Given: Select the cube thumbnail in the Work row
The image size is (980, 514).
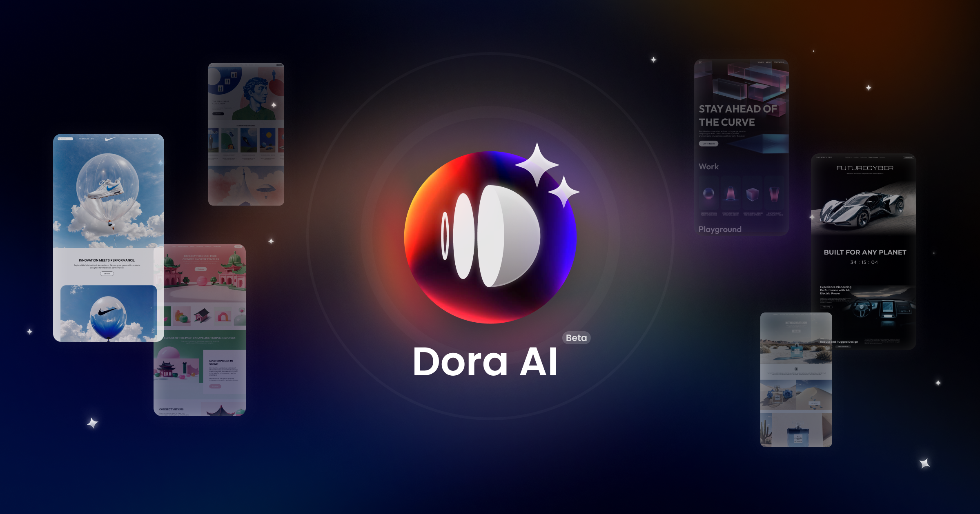Looking at the screenshot, I should coord(753,195).
